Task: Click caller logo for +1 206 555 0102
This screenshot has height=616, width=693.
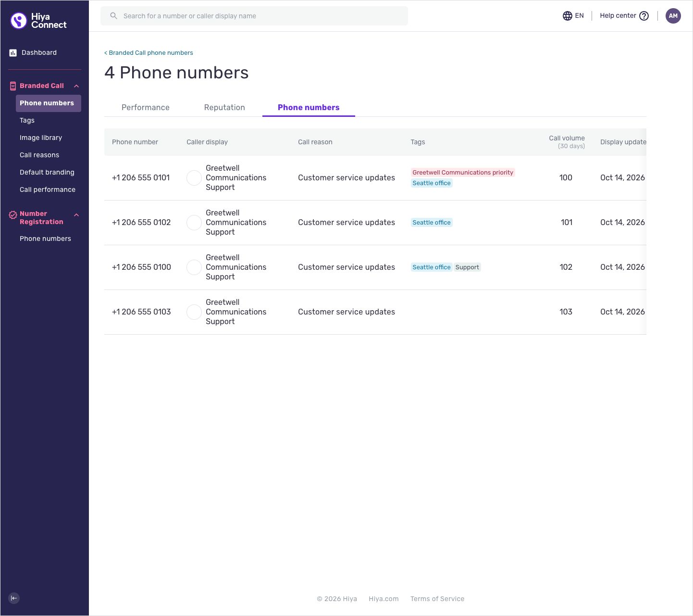Action: [x=194, y=223]
